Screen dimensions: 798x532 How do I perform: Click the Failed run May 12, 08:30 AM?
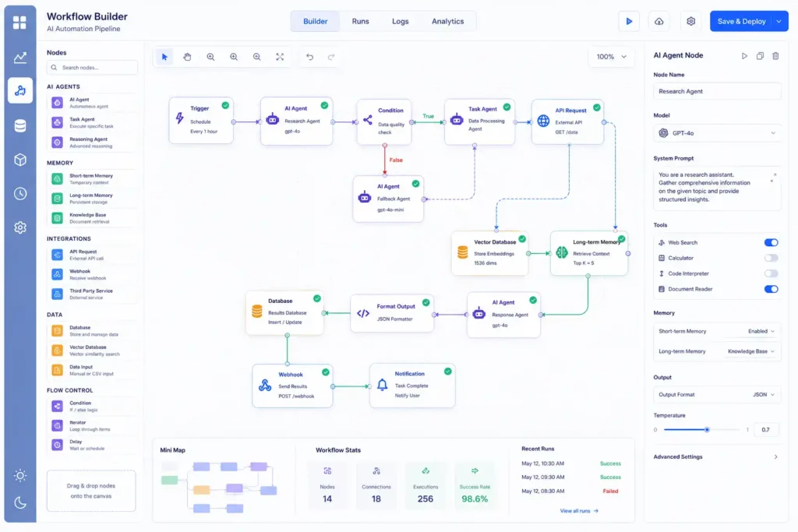coord(570,491)
